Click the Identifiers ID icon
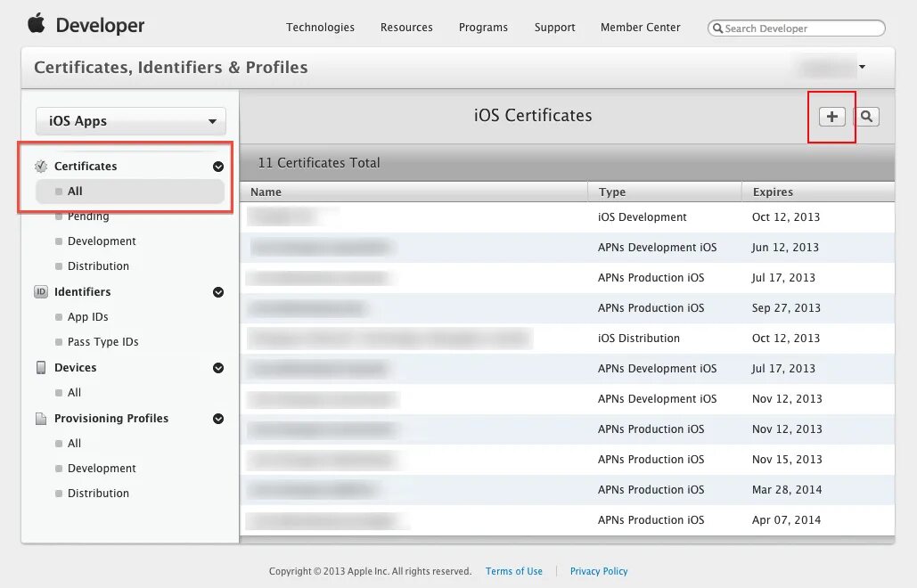 [41, 291]
